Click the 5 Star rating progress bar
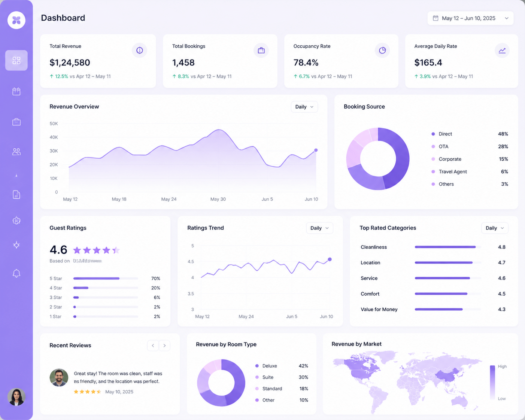This screenshot has height=420, width=525. [106, 279]
